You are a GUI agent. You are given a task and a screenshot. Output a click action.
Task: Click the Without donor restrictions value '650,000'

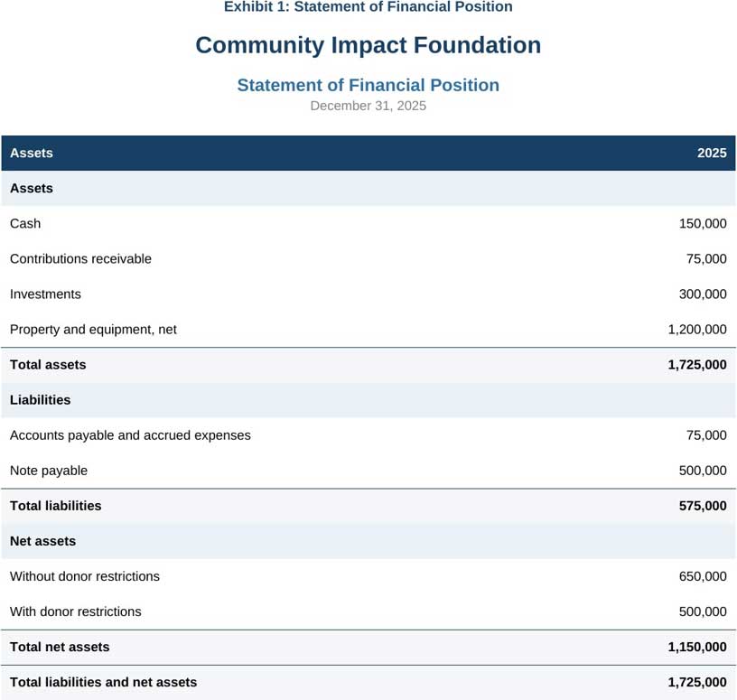click(703, 576)
